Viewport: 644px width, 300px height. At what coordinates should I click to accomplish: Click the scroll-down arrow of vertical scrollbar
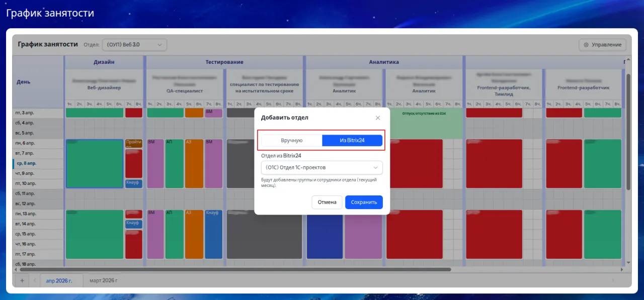pos(628,262)
